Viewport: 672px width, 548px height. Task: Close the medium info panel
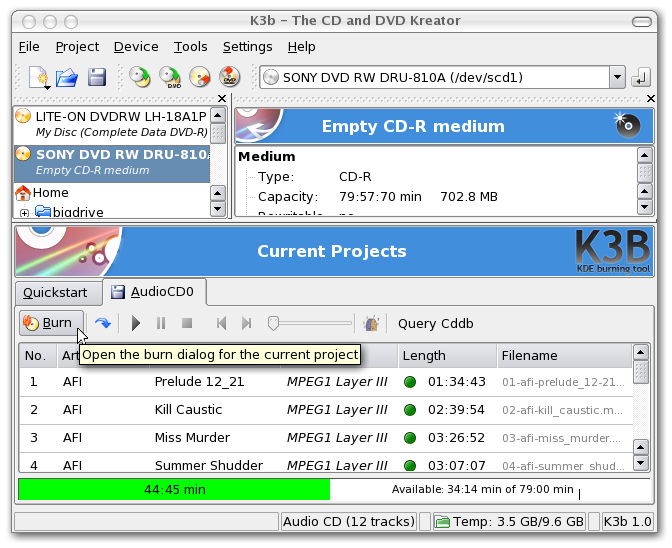tap(651, 99)
